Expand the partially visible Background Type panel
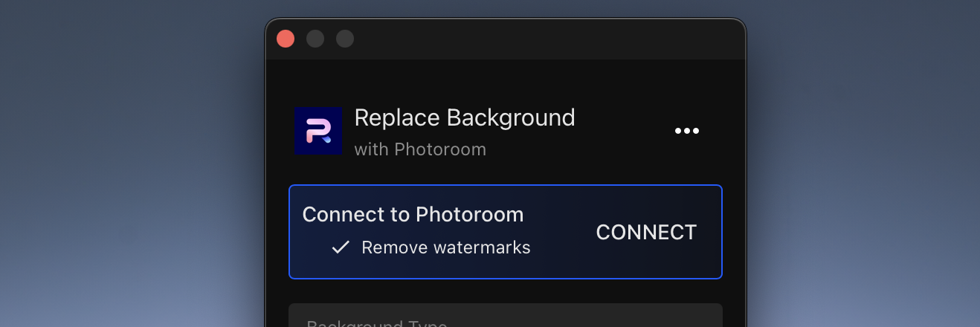 (506, 315)
